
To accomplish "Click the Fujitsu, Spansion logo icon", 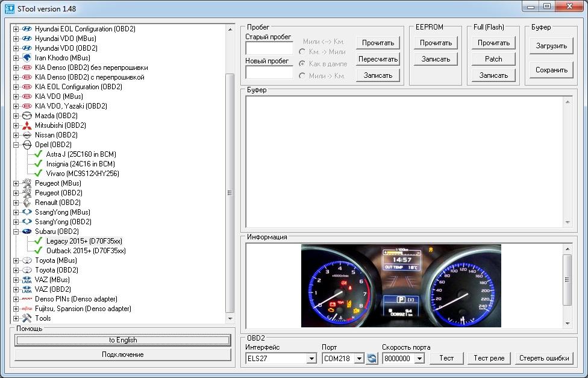I will pos(27,309).
